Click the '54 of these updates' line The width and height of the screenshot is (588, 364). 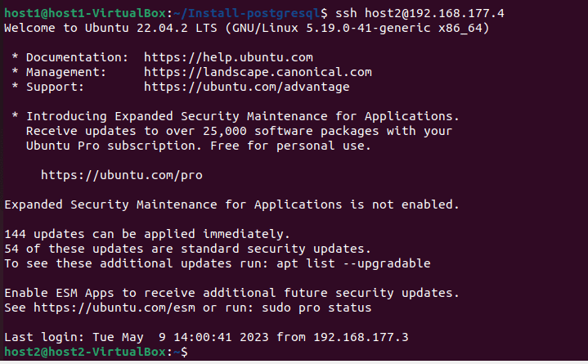point(188,249)
